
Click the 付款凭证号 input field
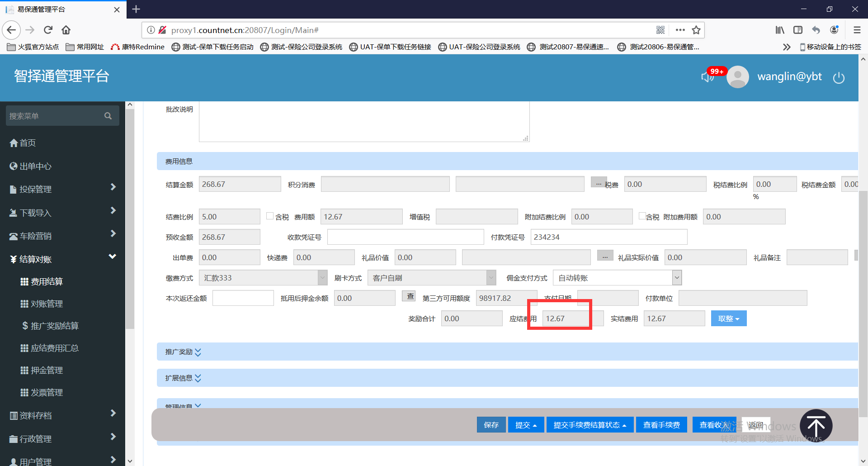click(609, 237)
